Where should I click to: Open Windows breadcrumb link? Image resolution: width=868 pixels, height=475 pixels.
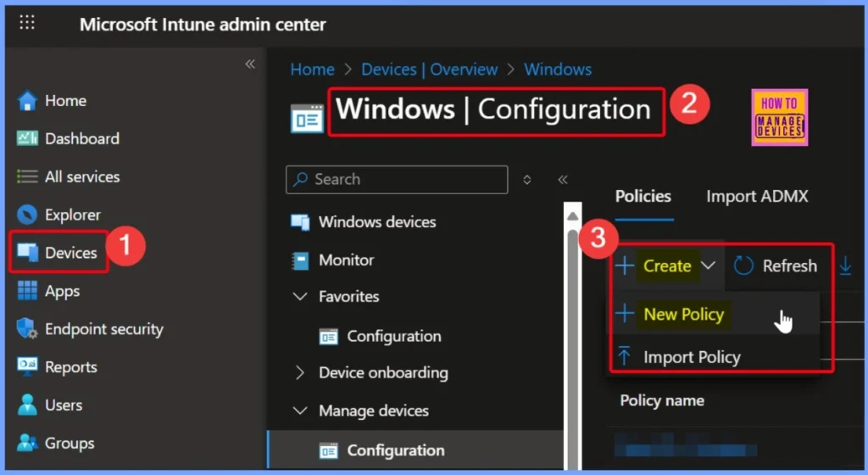tap(558, 70)
